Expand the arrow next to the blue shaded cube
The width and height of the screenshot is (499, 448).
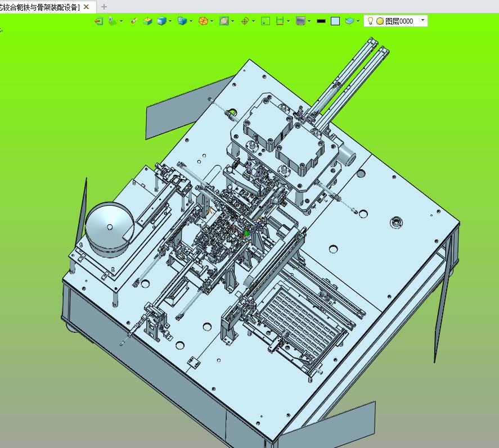point(170,21)
